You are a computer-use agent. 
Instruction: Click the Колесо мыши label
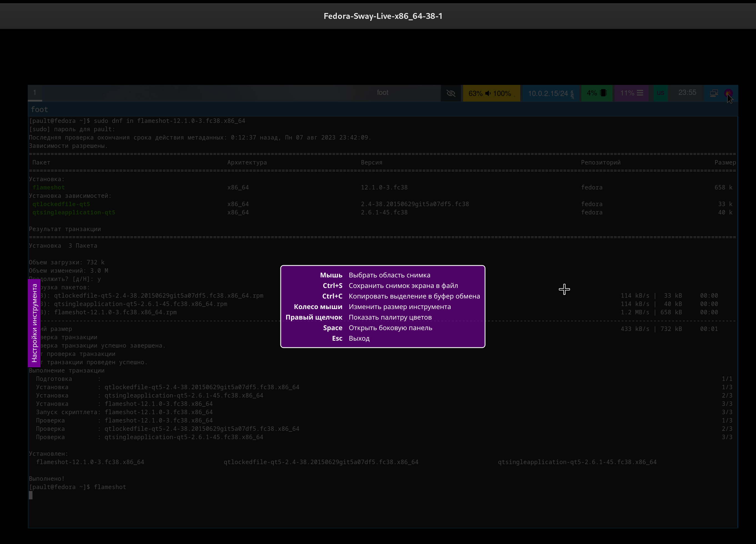(x=318, y=307)
